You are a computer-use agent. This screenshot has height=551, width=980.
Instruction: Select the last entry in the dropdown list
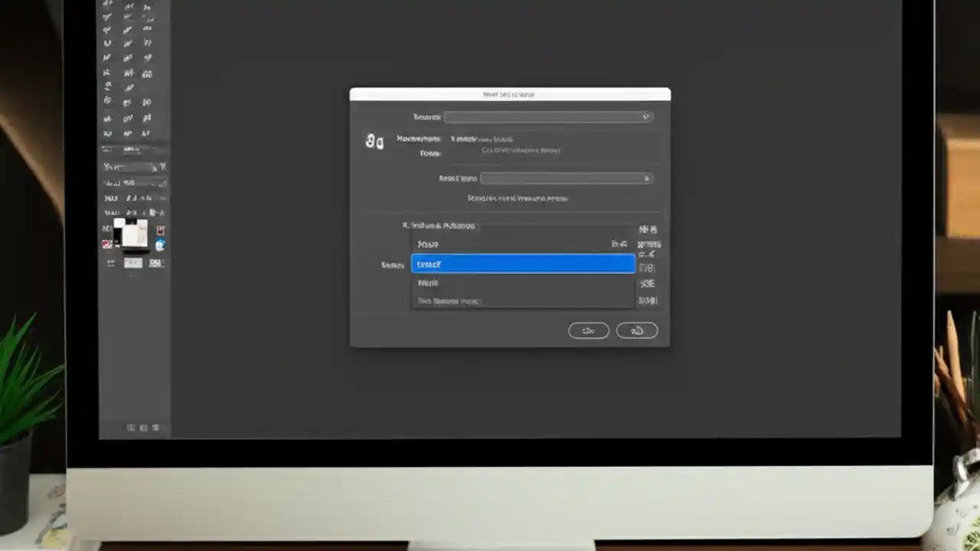click(523, 300)
